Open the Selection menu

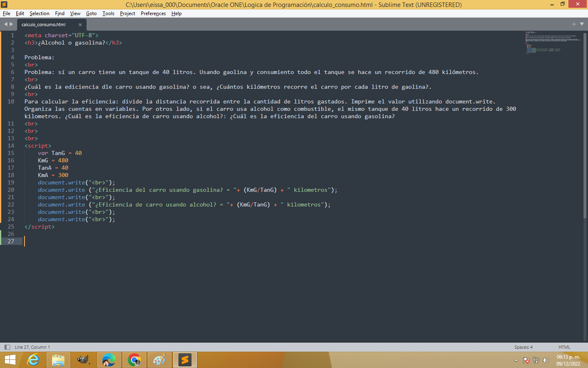[39, 13]
